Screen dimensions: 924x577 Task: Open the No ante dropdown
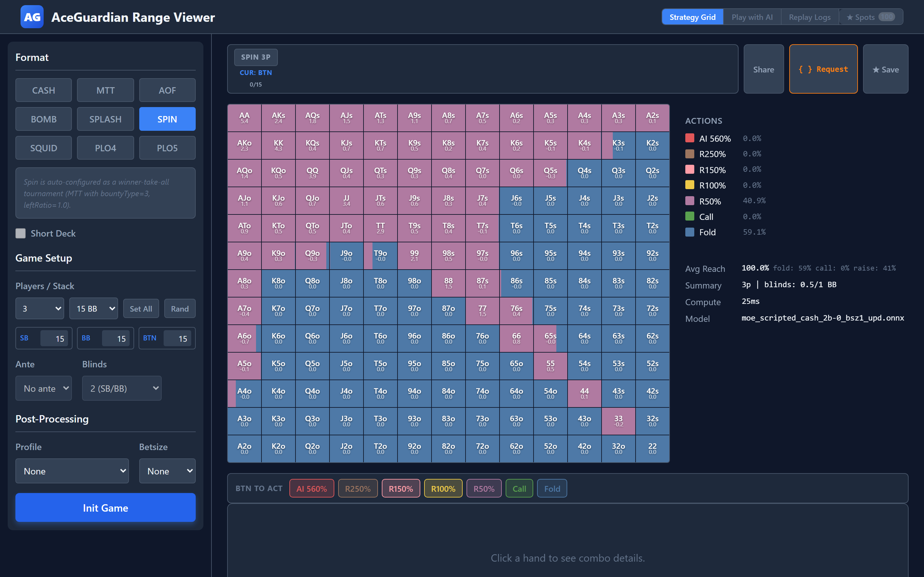coord(44,388)
